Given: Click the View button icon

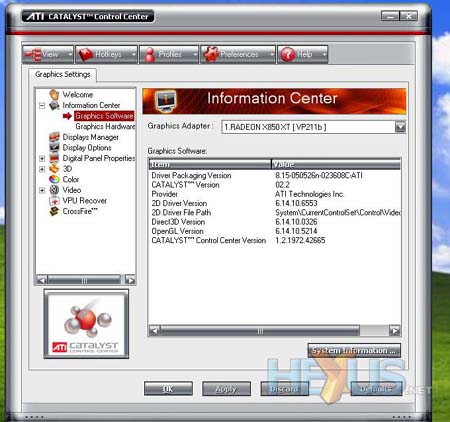Looking at the screenshot, I should 33,55.
